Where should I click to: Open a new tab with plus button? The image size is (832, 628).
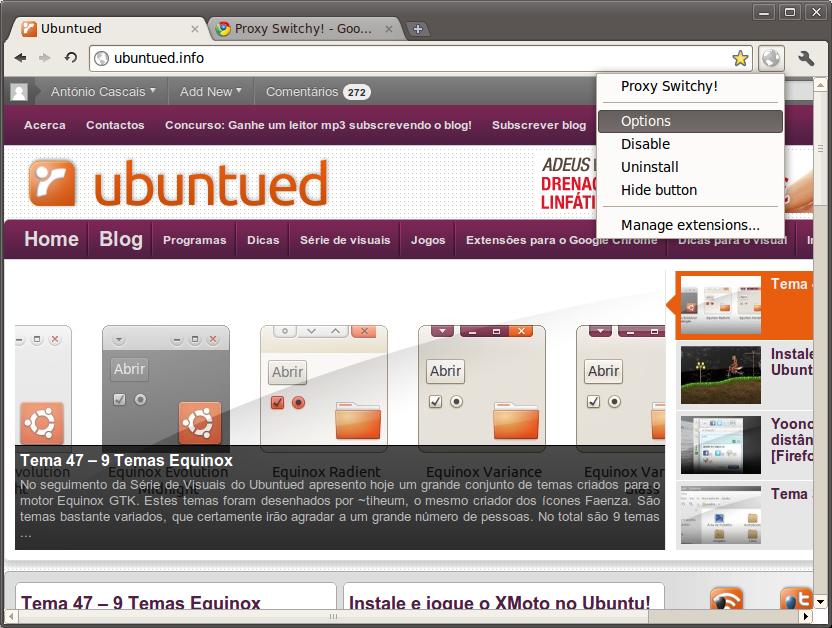click(418, 29)
